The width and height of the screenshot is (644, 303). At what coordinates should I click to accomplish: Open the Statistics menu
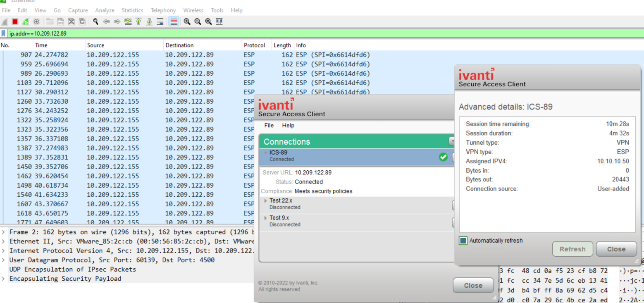click(x=132, y=10)
